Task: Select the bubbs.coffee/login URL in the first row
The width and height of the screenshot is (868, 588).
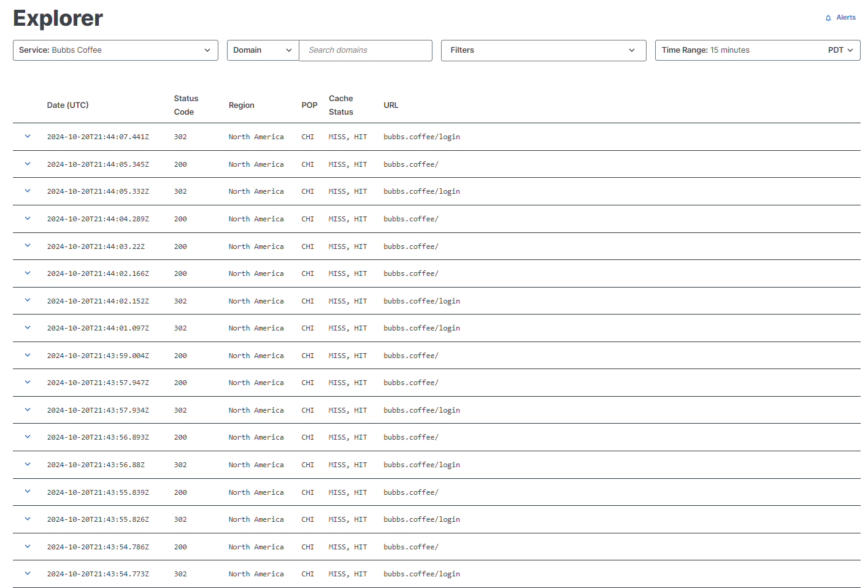Action: [421, 137]
